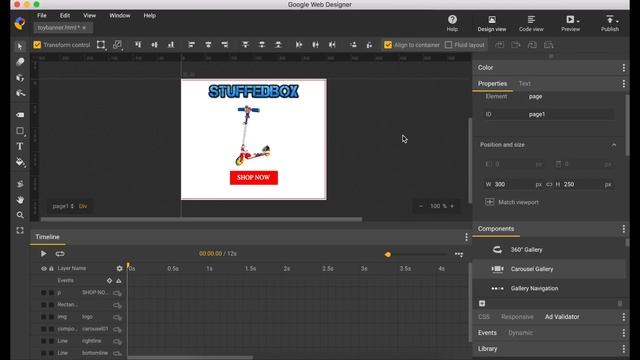
Task: Open the Components panel options menu
Action: click(x=624, y=229)
